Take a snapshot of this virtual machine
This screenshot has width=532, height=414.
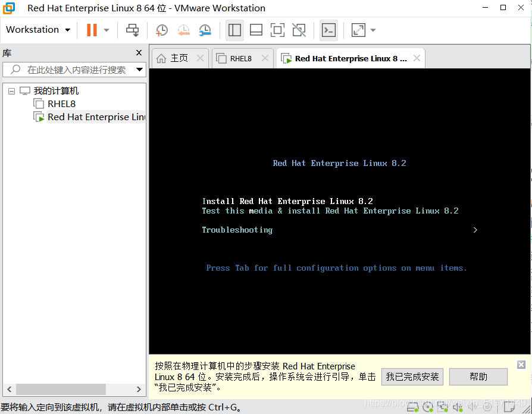pos(162,30)
